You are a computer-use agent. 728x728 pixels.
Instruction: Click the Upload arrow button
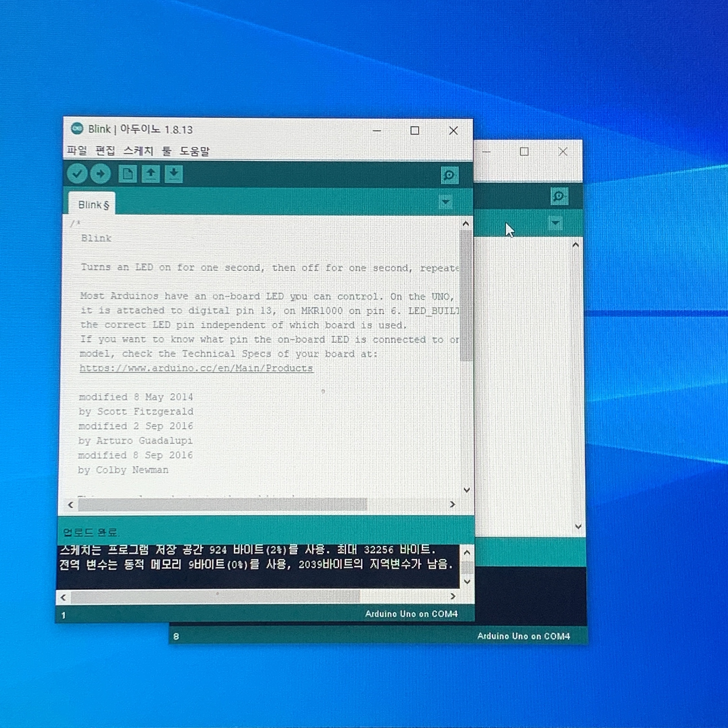coord(100,174)
